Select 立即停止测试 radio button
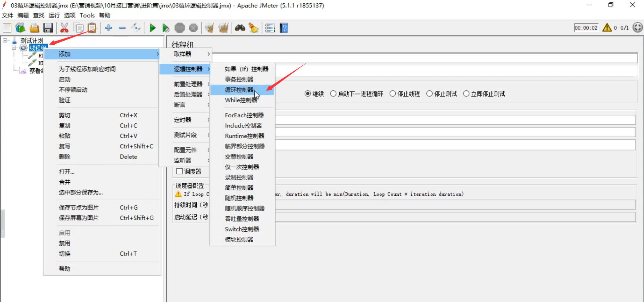644x302 pixels. 466,94
